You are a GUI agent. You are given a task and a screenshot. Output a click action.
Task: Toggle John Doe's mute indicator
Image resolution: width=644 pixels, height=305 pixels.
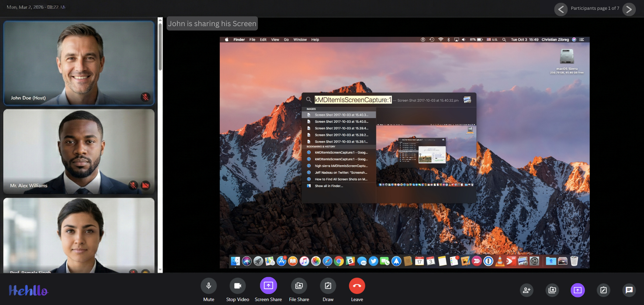pyautogui.click(x=146, y=97)
